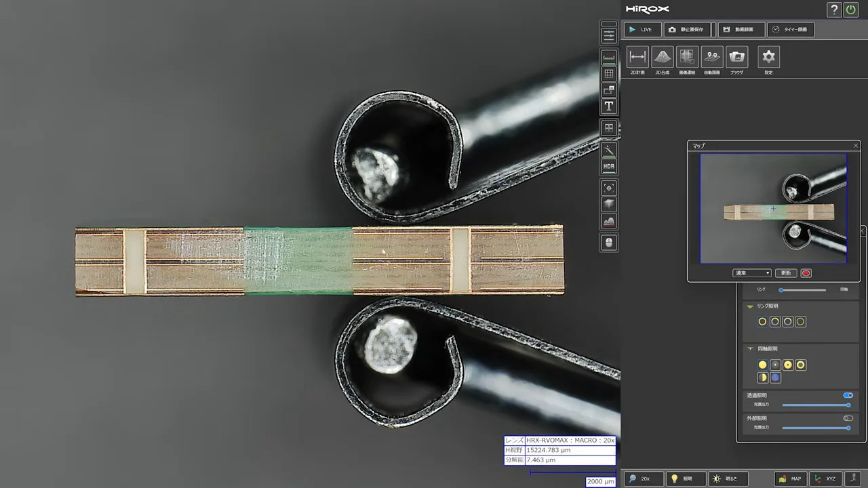The width and height of the screenshot is (868, 488).
Task: Toggle the scale ruler icon in vertical toolbar
Action: [x=609, y=57]
